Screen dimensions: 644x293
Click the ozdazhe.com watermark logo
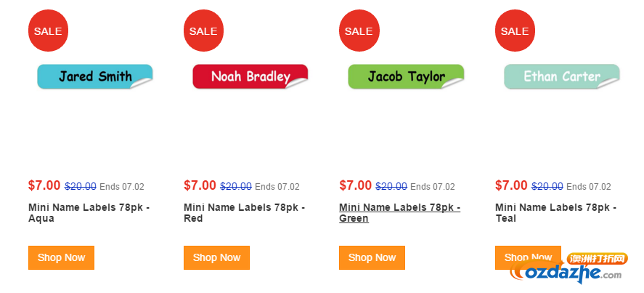click(x=568, y=269)
